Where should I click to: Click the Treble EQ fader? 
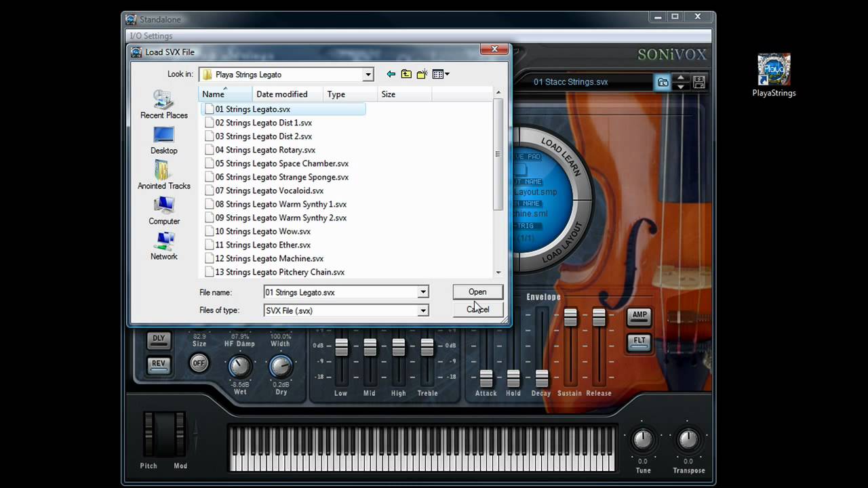[x=427, y=347]
